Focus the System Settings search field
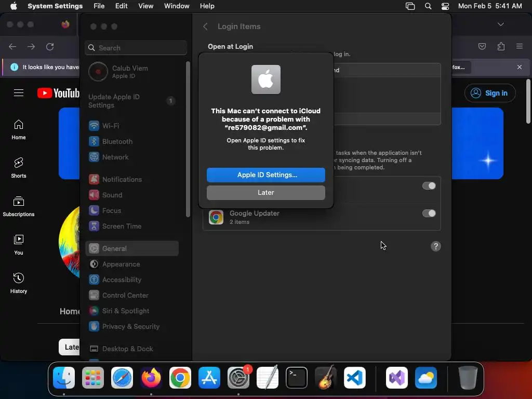Image resolution: width=532 pixels, height=399 pixels. 136,48
